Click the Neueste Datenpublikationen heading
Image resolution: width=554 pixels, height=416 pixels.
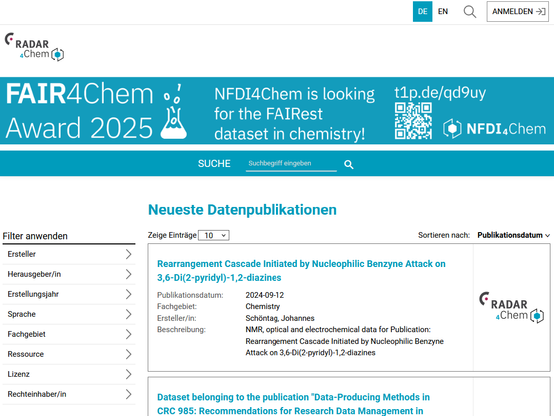pyautogui.click(x=242, y=210)
